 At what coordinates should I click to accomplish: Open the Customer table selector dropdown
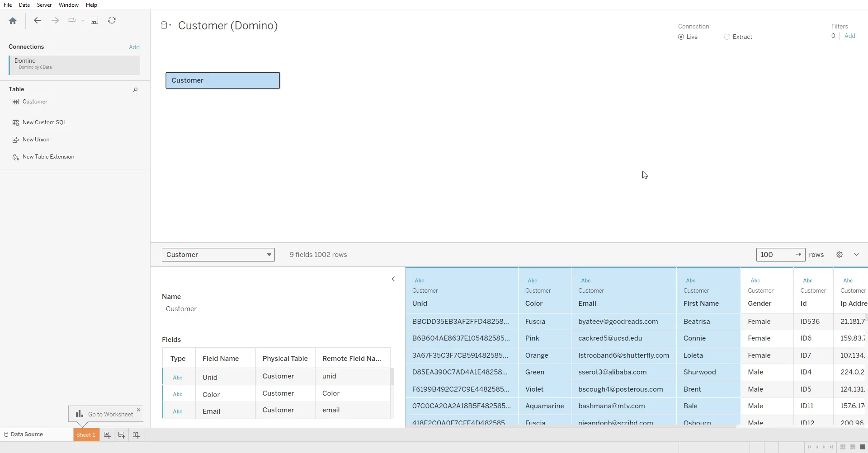pyautogui.click(x=218, y=255)
